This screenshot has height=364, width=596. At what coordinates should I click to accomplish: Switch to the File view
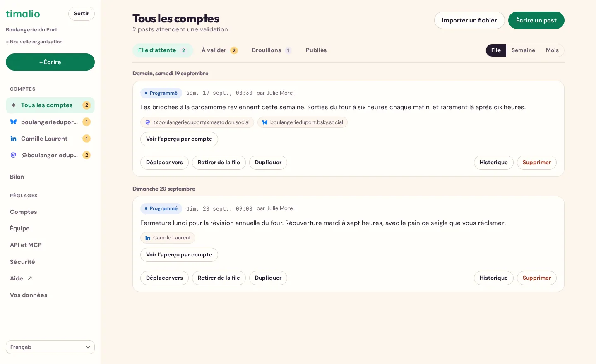pyautogui.click(x=496, y=50)
